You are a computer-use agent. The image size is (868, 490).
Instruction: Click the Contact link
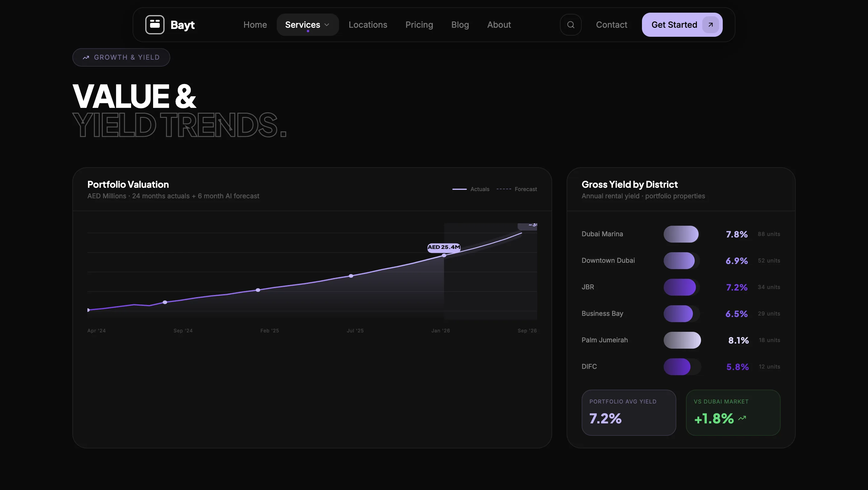(611, 25)
